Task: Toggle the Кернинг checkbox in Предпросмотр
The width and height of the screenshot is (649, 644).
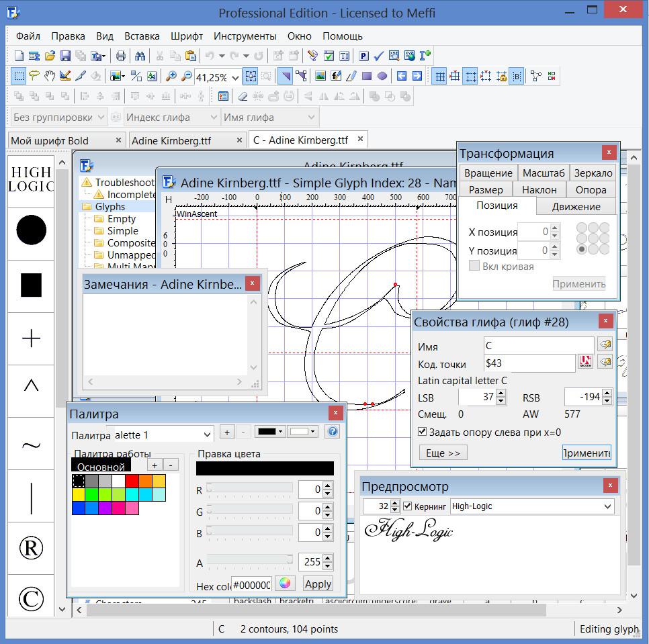Action: click(x=408, y=506)
